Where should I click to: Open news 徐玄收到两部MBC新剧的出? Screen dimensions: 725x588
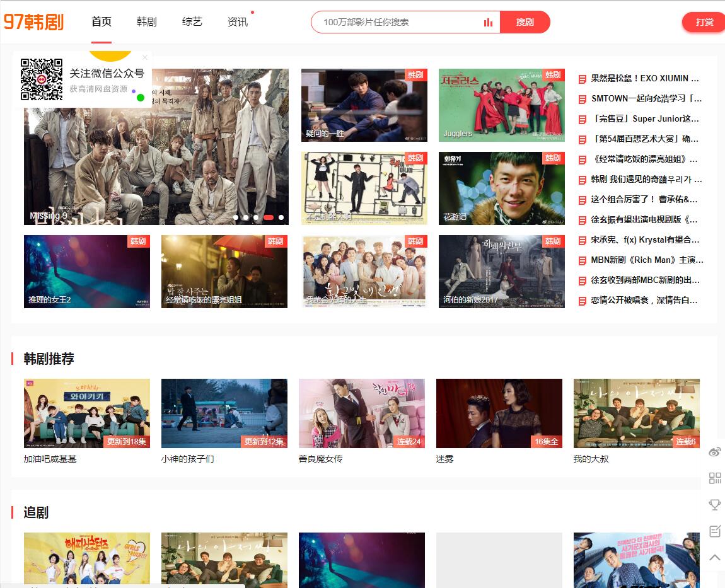(645, 280)
